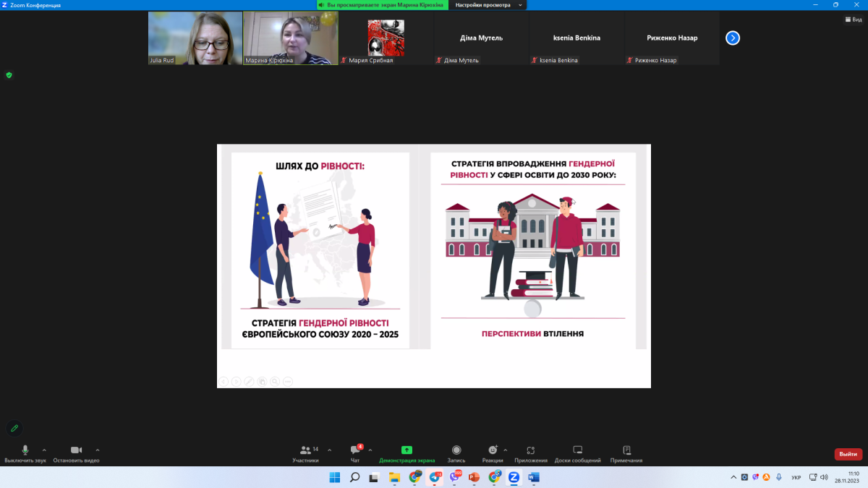Open the Настройки просмотра dropdown

[488, 5]
